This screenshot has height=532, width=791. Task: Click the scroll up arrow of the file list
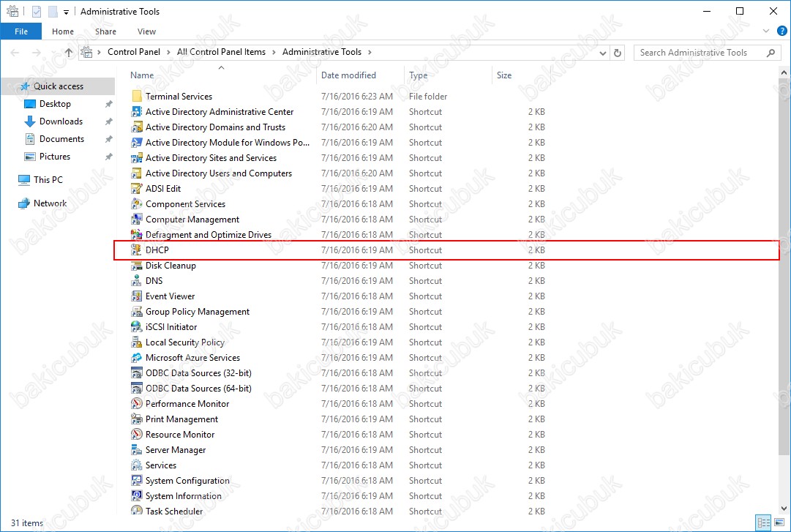tap(784, 72)
